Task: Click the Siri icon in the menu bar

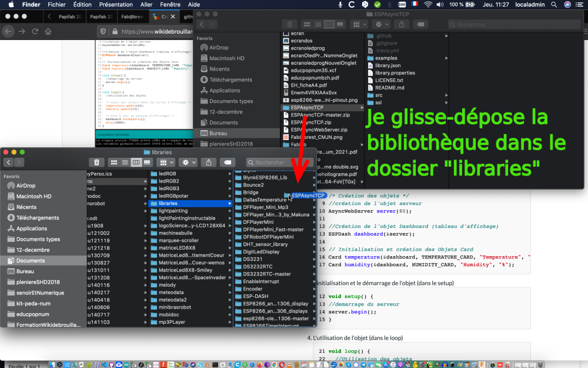Action: tap(567, 4)
